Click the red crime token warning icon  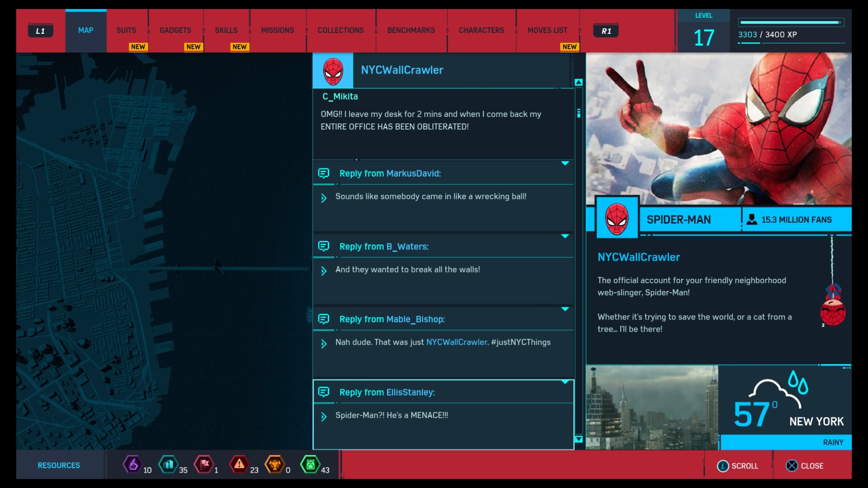239,464
